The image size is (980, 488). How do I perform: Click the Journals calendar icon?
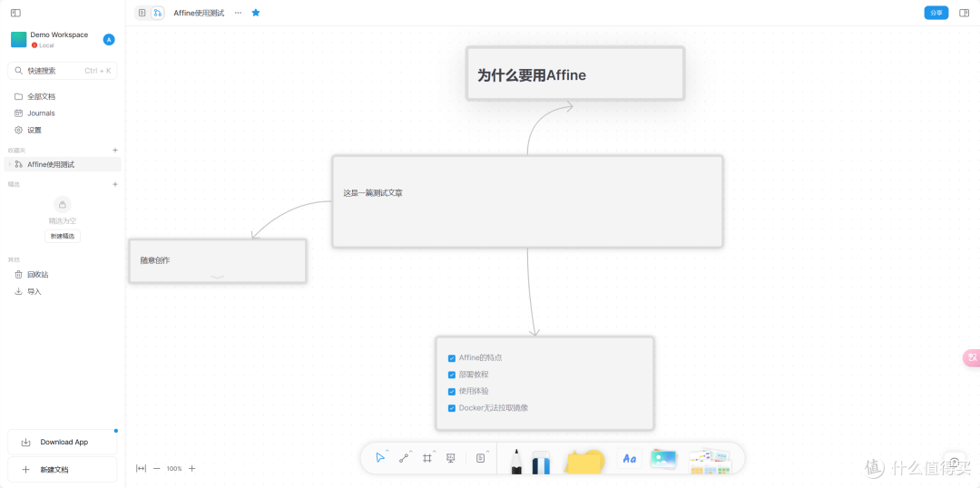click(19, 113)
